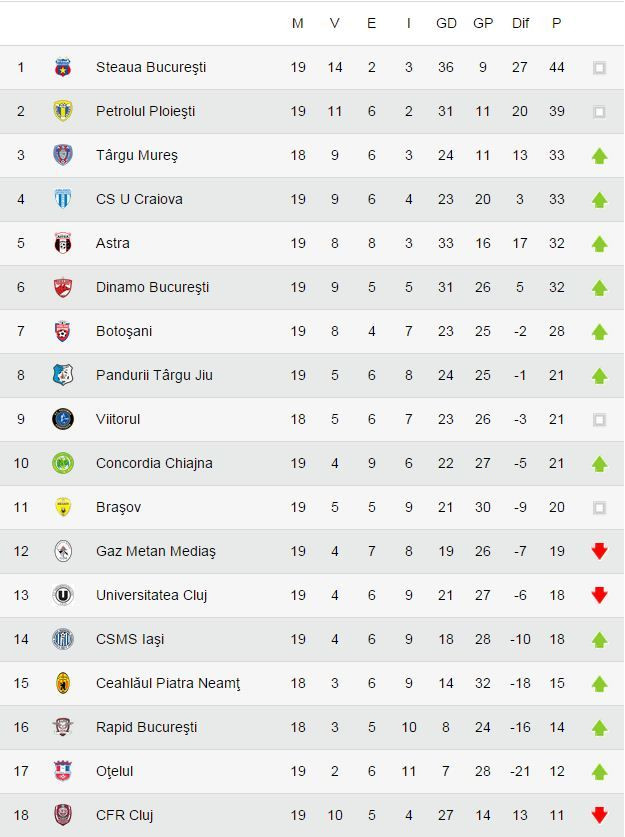Click the Universitatea Cluj U logo
625x837 pixels.
pos(63,595)
